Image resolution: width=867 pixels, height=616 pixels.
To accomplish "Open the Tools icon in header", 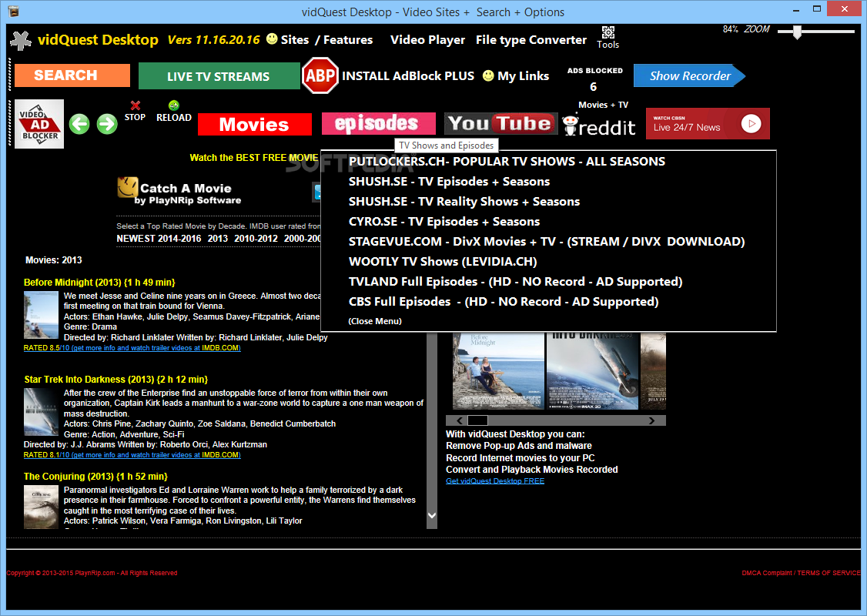I will click(608, 38).
